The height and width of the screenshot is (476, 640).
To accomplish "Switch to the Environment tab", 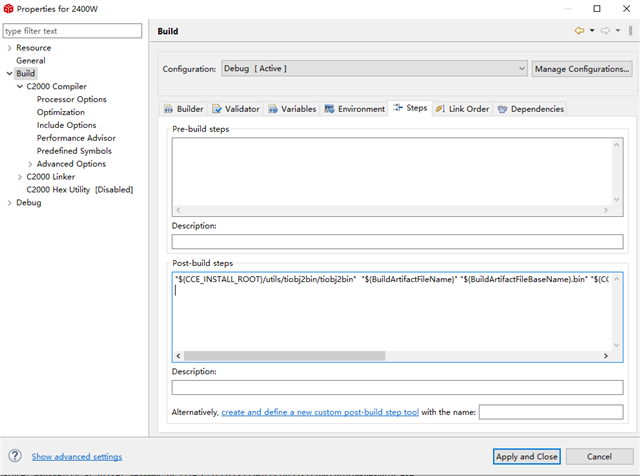I will (x=355, y=109).
